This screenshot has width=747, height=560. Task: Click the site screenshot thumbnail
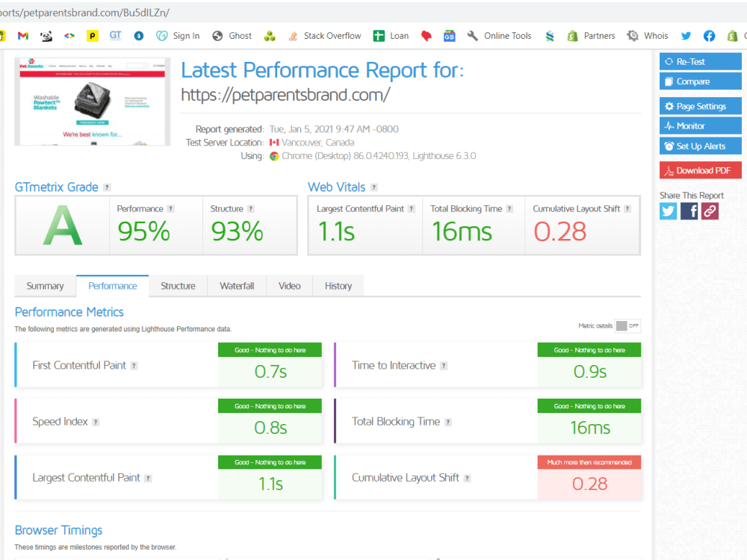point(93,102)
